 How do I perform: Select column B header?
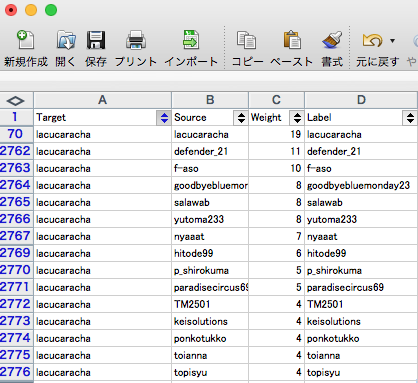click(x=210, y=100)
